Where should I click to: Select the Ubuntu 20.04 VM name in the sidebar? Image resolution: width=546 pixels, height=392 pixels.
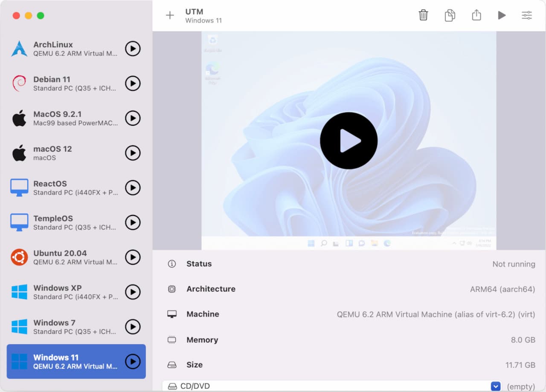coord(60,253)
